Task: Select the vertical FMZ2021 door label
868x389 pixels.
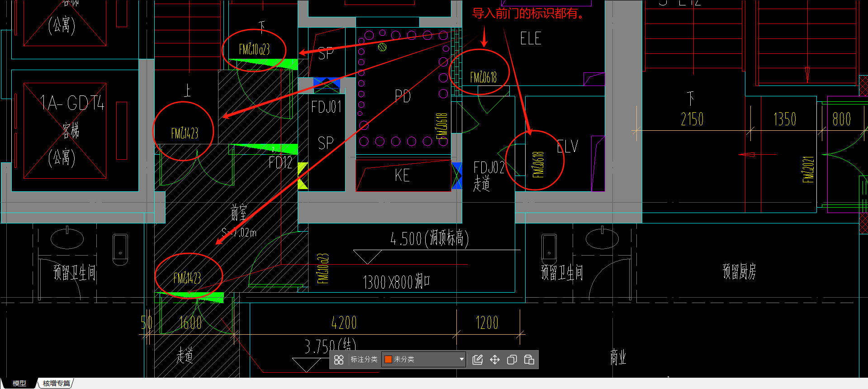Action: pos(808,170)
